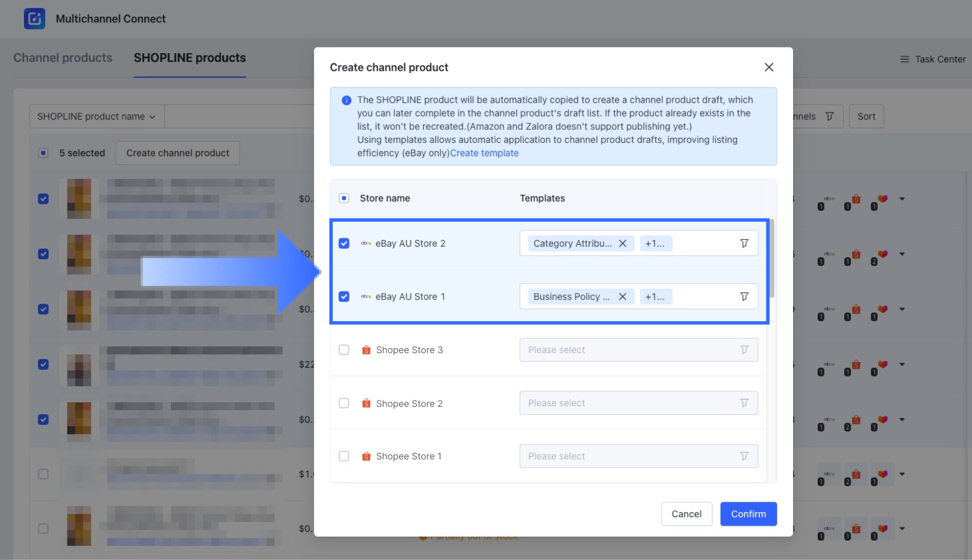Open Shopee Store 1 templates dropdown
Image resolution: width=972 pixels, height=560 pixels.
pos(638,457)
